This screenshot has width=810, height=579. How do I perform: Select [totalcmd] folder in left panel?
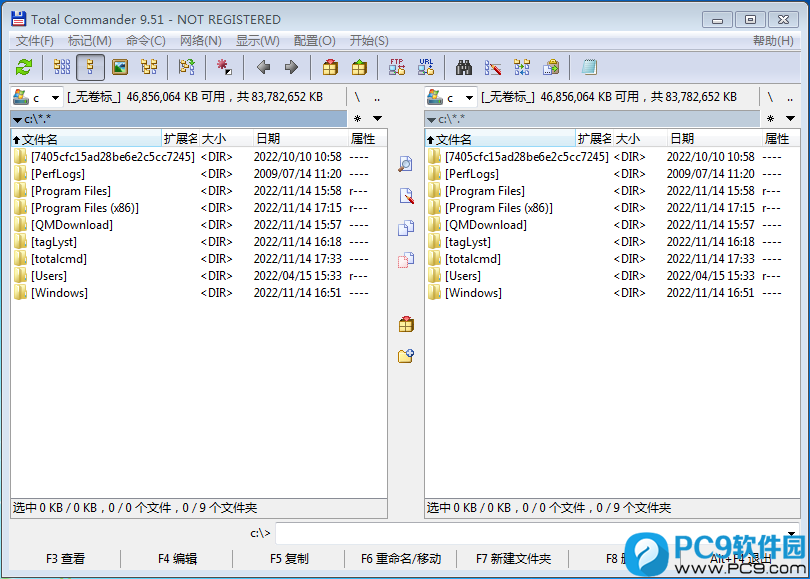[x=59, y=259]
